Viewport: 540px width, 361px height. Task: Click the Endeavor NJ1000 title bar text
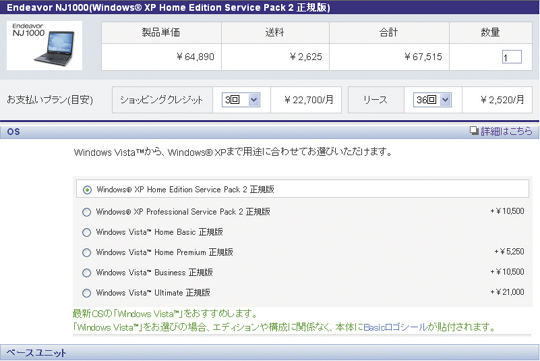click(x=168, y=8)
